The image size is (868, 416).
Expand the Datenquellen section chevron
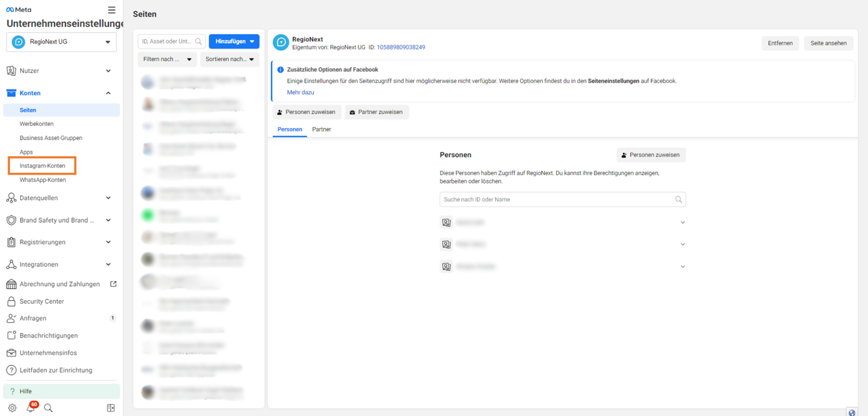point(108,198)
